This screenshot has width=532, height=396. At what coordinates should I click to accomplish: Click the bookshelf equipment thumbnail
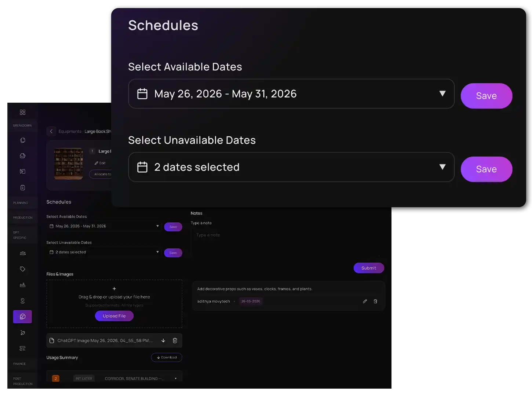point(69,164)
